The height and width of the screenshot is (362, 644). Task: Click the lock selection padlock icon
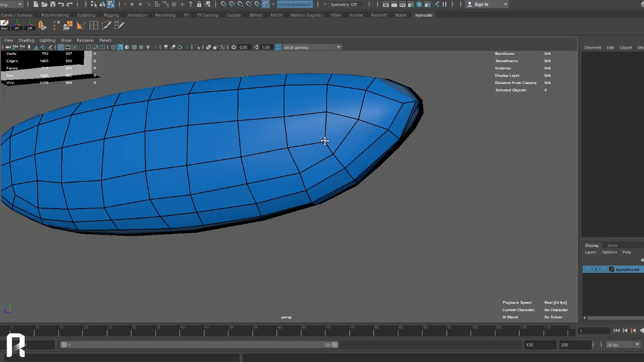click(x=199, y=5)
